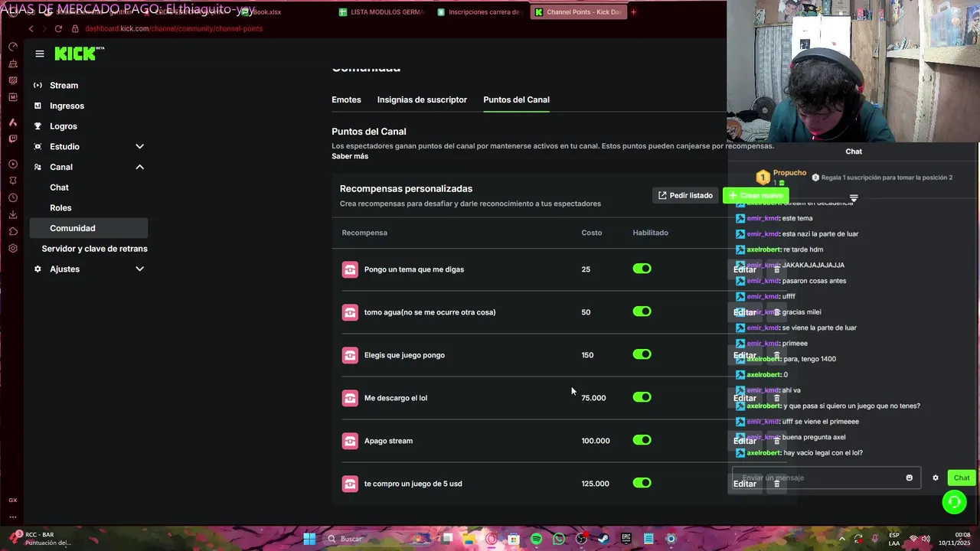980x551 pixels.
Task: Click the browser address bar URL
Action: [174, 28]
